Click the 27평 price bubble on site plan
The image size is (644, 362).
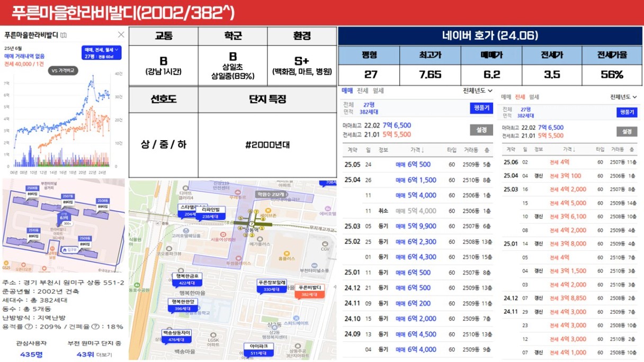(64, 218)
